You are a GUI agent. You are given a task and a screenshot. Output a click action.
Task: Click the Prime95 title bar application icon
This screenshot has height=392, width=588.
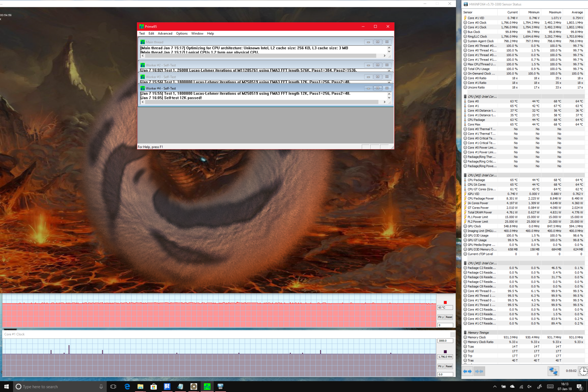141,26
